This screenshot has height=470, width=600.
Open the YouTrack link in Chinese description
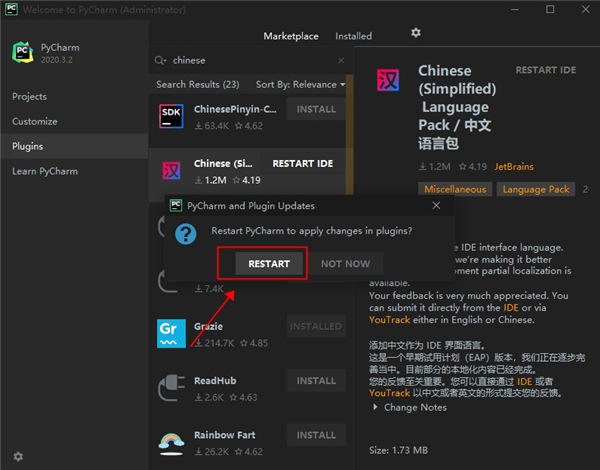pos(389,393)
